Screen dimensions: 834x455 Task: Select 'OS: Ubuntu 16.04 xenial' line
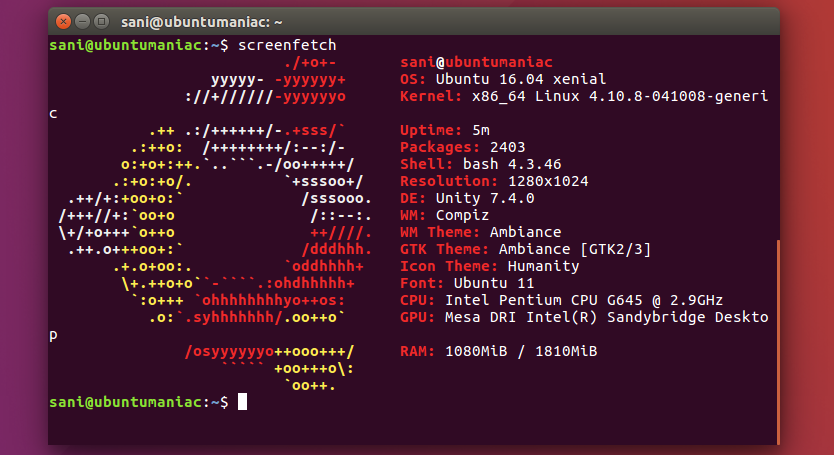503,79
